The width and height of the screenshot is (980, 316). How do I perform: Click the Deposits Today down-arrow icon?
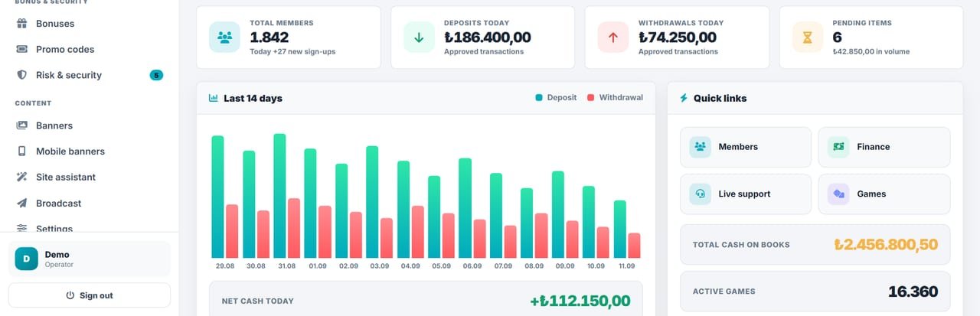pyautogui.click(x=419, y=37)
